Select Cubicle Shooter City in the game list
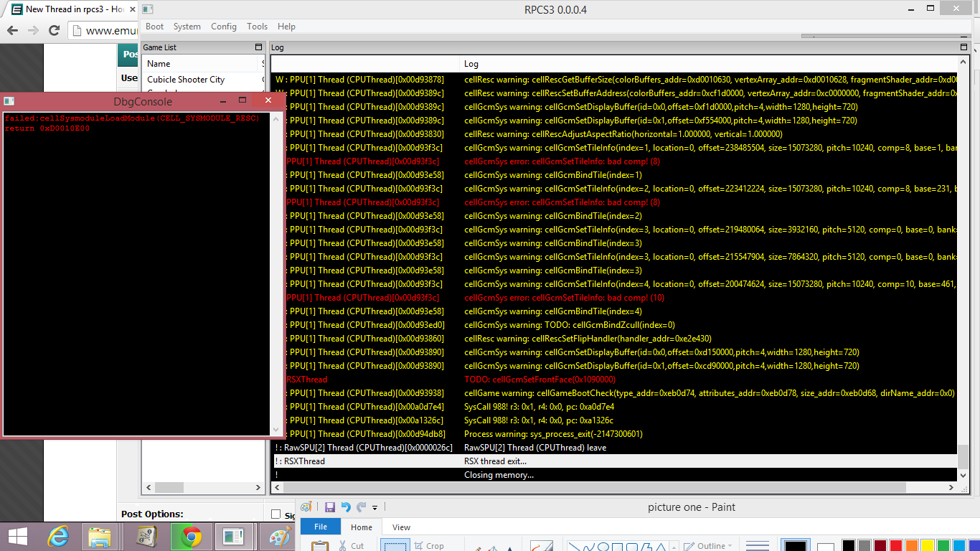Image resolution: width=980 pixels, height=551 pixels. (x=186, y=80)
